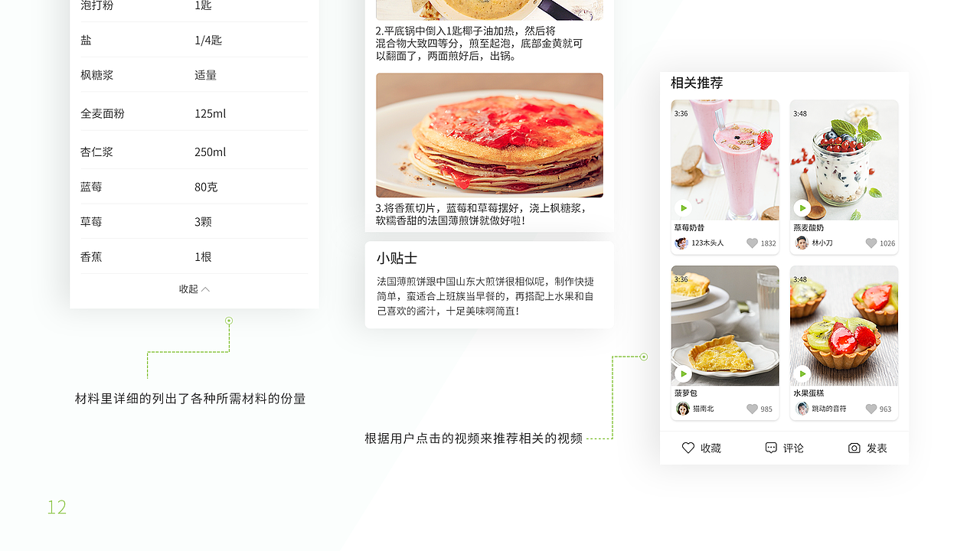Like the 菠萝包 heart showing 985

pyautogui.click(x=752, y=409)
